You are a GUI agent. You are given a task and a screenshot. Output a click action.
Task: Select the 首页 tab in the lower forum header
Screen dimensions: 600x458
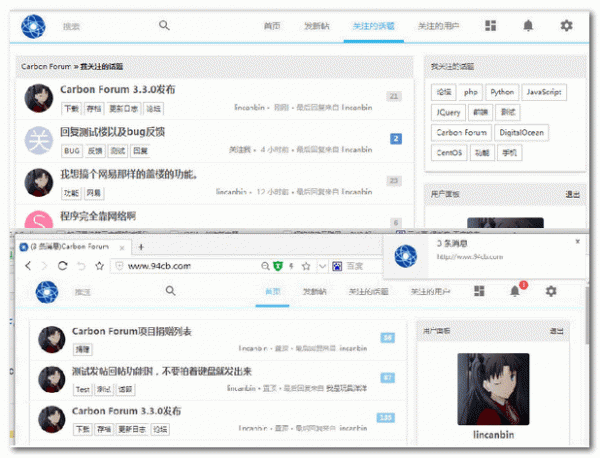272,292
